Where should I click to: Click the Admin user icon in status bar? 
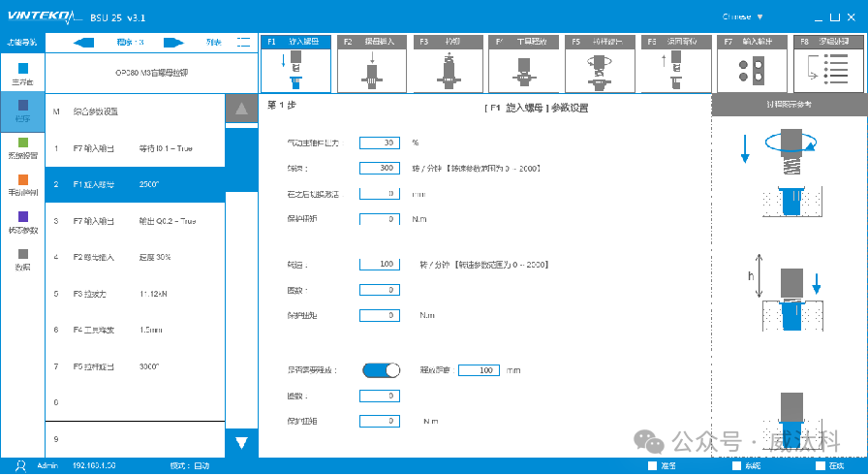pos(20,466)
